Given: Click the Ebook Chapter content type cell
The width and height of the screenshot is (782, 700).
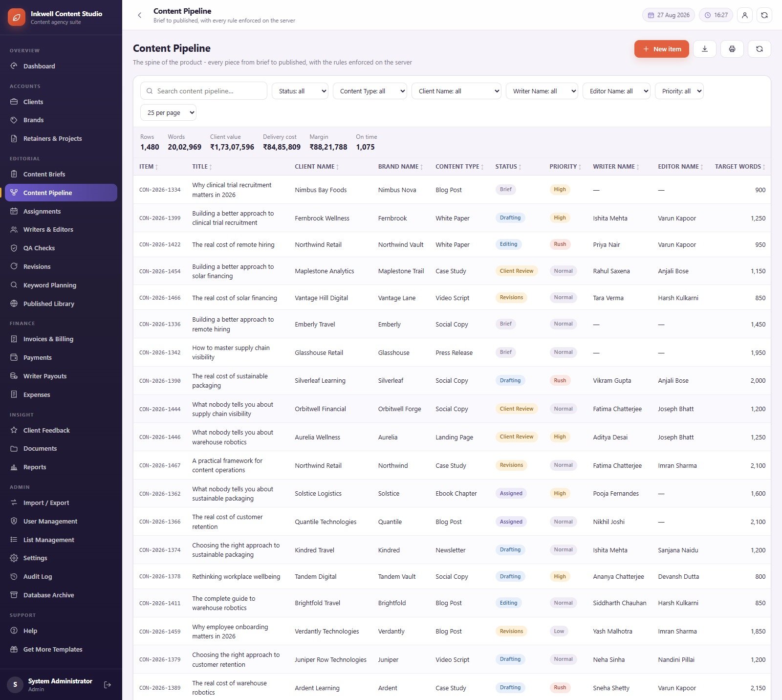Looking at the screenshot, I should point(456,493).
